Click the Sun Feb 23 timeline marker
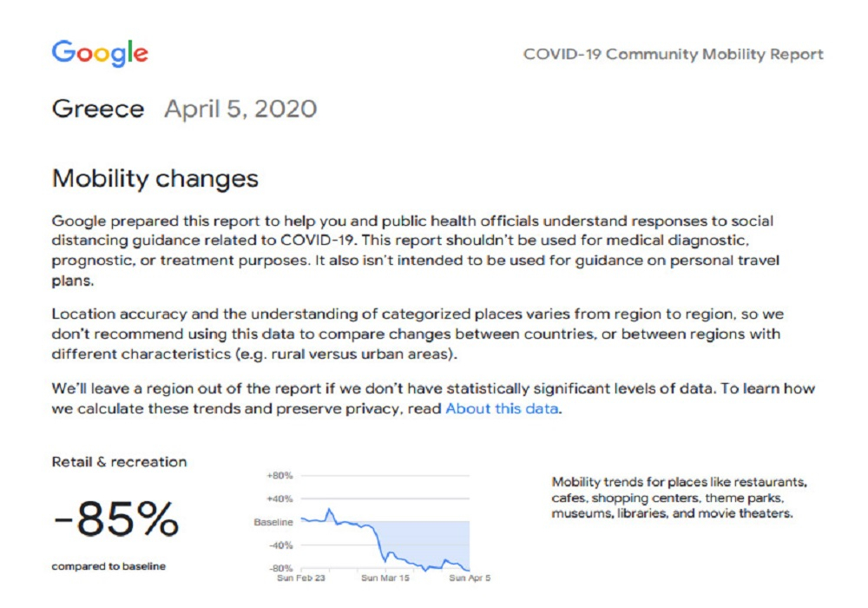 click(301, 578)
